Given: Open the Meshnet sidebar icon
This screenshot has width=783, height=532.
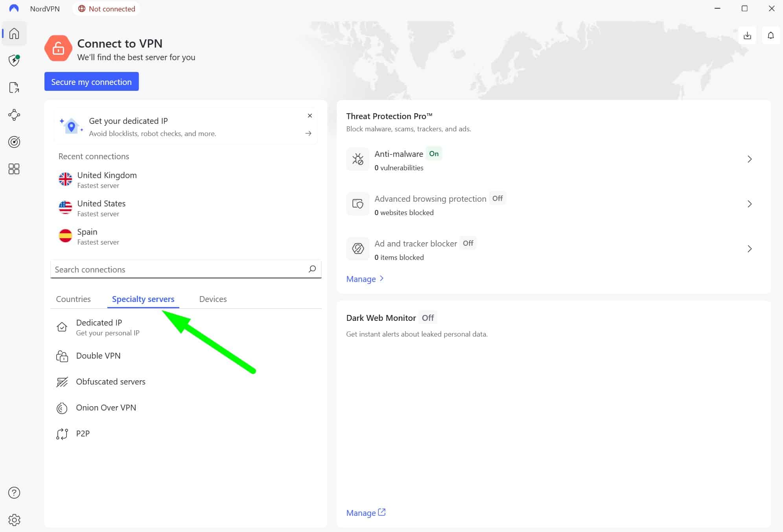Looking at the screenshot, I should [x=14, y=115].
